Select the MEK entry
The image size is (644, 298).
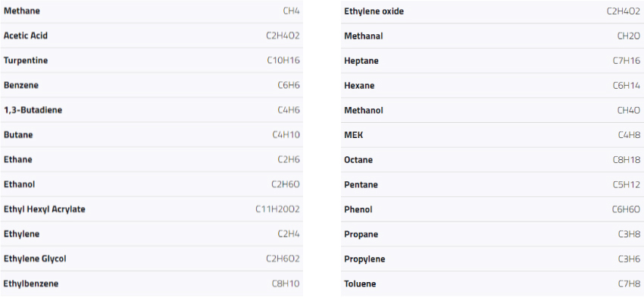353,135
